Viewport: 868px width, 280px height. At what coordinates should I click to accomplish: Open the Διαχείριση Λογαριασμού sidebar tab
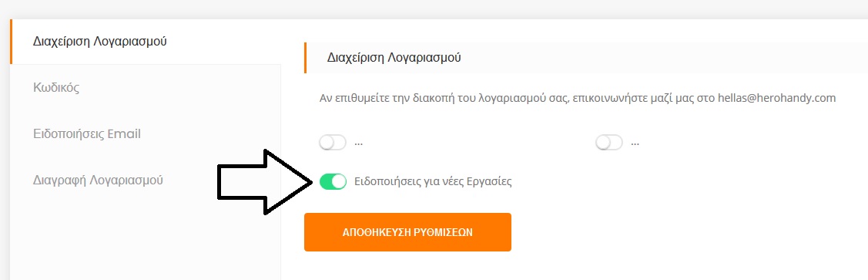[146, 42]
